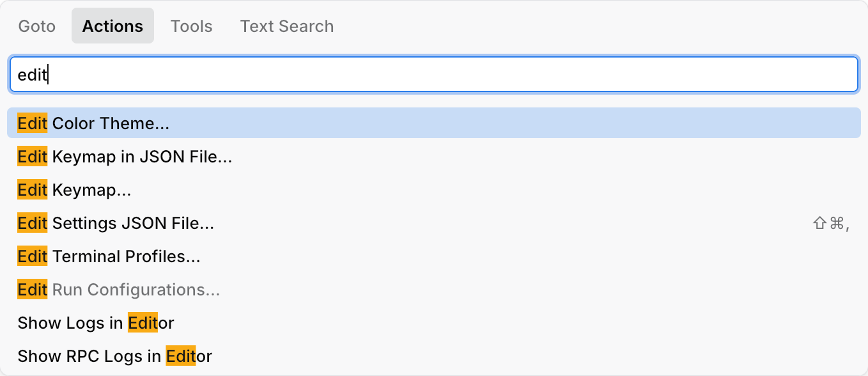868x376 pixels.
Task: Click the Edit highlight in Terminal Profiles row
Action: [32, 256]
